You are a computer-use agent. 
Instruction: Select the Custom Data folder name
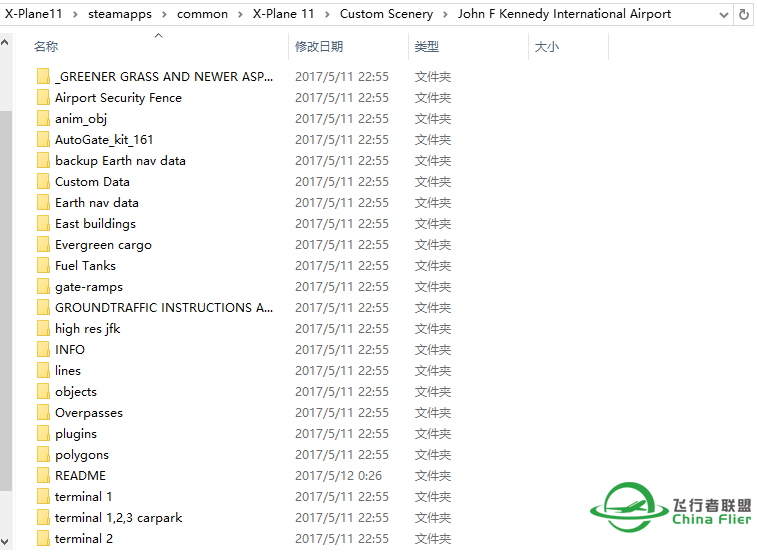click(x=92, y=182)
